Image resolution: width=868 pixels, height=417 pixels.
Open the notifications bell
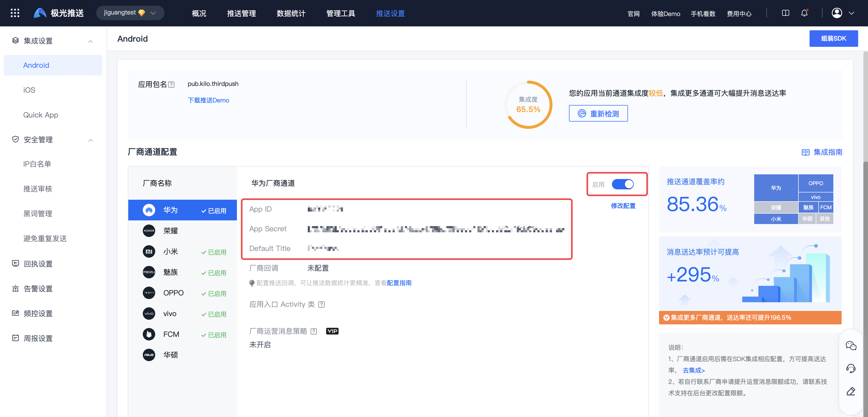tap(804, 13)
